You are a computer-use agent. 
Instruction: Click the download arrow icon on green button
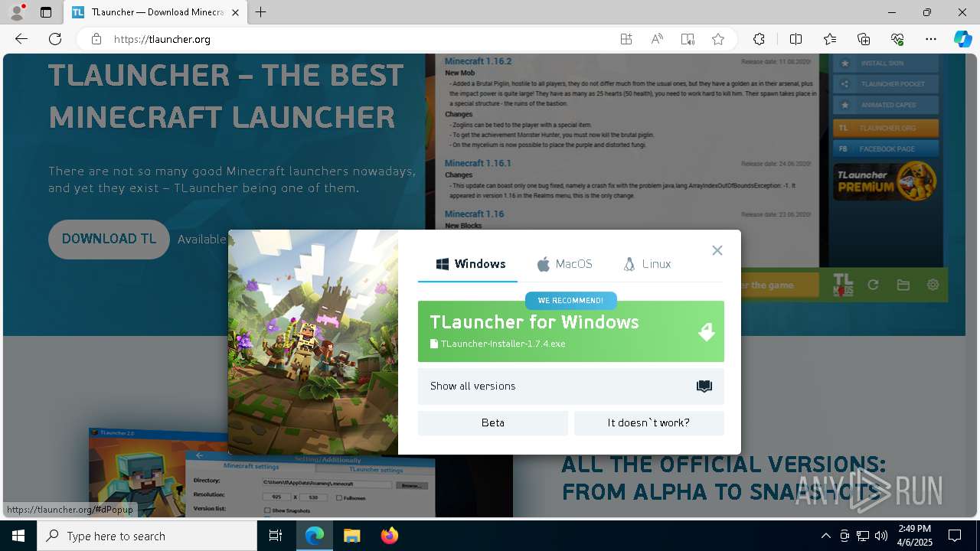click(x=706, y=331)
